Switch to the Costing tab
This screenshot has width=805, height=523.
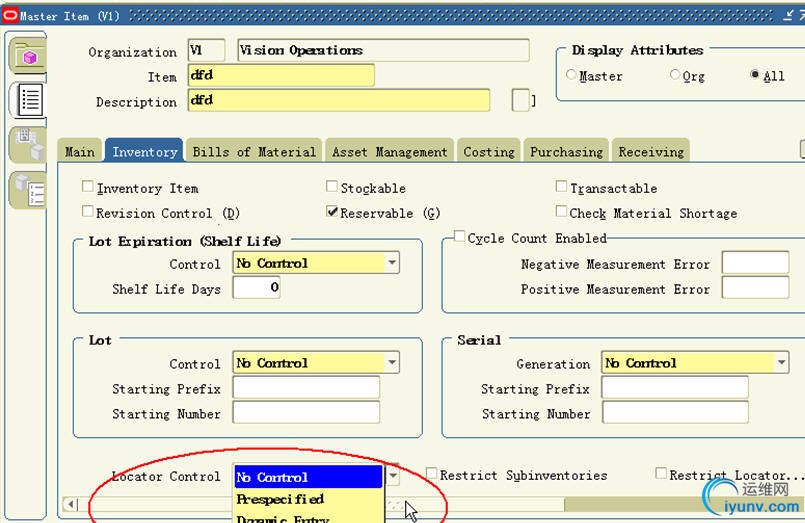click(489, 151)
